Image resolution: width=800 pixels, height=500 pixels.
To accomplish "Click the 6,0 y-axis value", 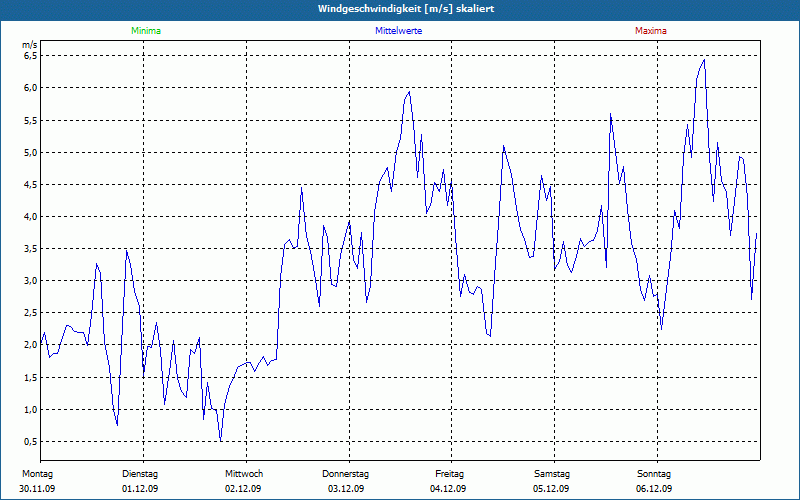I will click(31, 87).
